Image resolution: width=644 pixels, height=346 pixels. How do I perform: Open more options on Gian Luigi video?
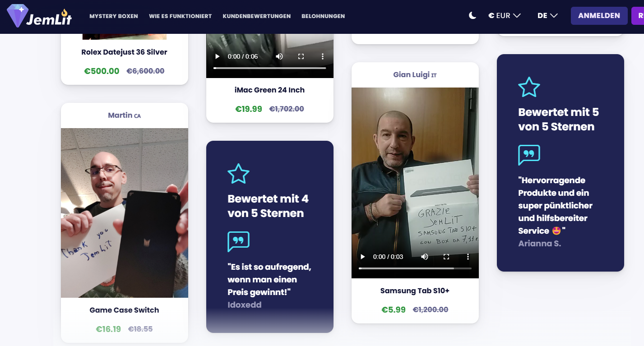pyautogui.click(x=468, y=257)
